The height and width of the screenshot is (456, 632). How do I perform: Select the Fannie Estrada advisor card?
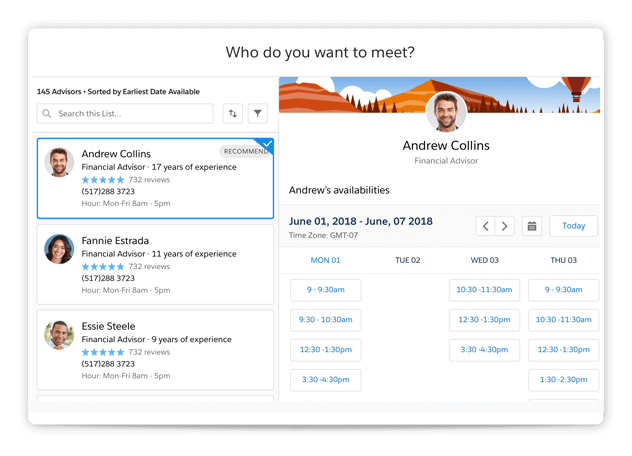[x=155, y=264]
